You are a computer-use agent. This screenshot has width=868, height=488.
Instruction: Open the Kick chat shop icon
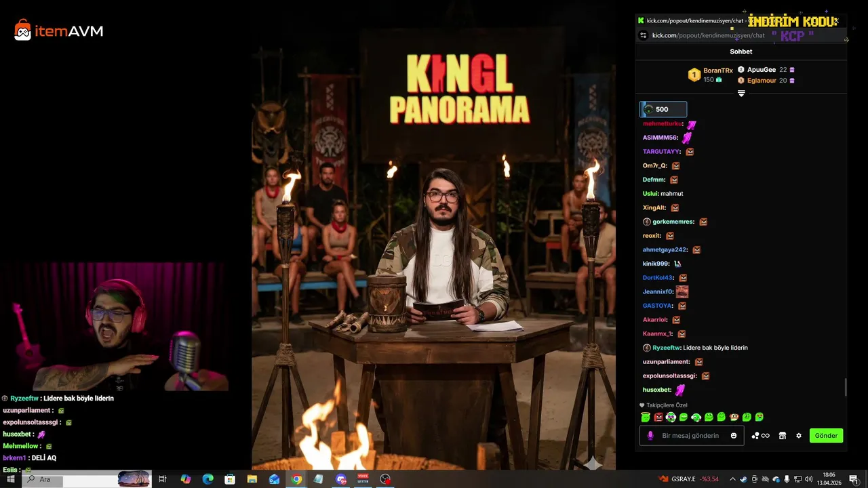pyautogui.click(x=782, y=436)
